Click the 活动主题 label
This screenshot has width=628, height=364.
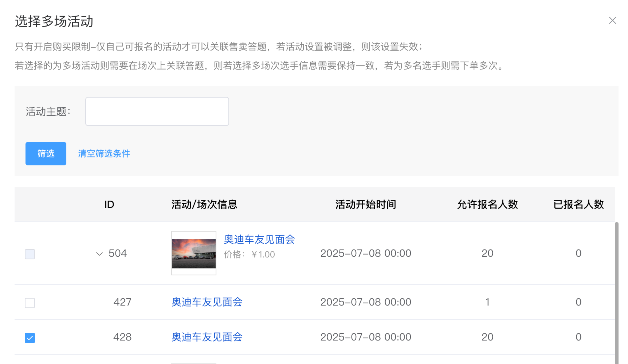click(x=48, y=111)
